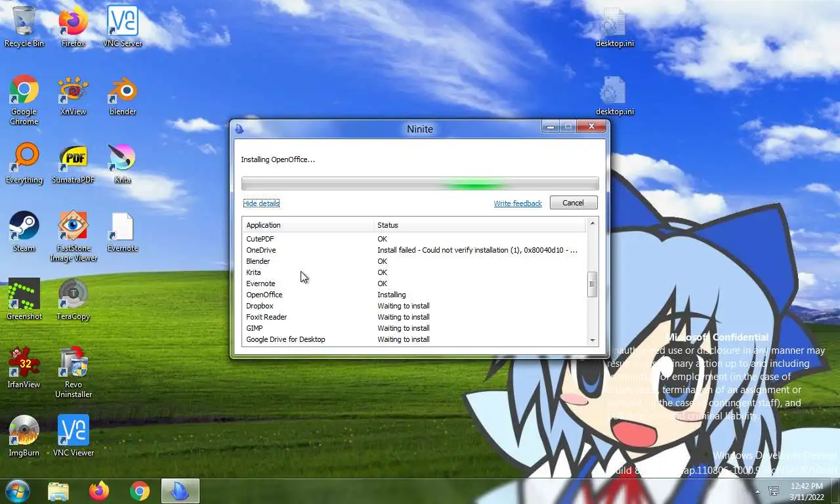840x504 pixels.
Task: Click the Status column header
Action: coord(480,225)
